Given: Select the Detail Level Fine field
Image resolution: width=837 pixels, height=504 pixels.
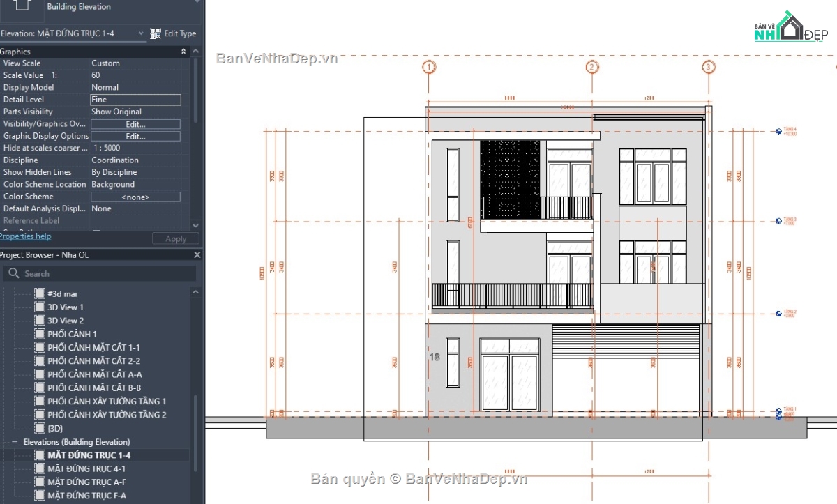Looking at the screenshot, I should tap(135, 99).
